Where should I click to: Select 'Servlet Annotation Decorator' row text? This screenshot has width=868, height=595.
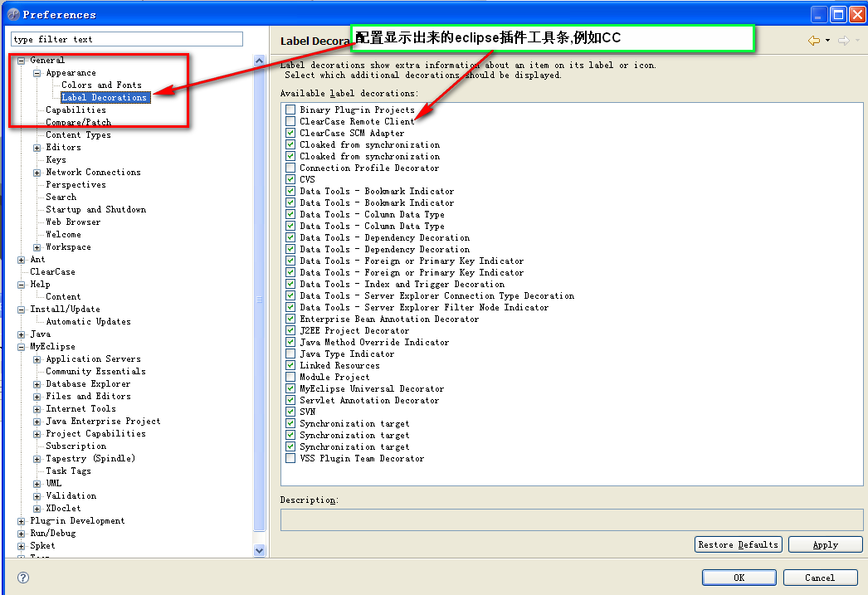coord(369,400)
